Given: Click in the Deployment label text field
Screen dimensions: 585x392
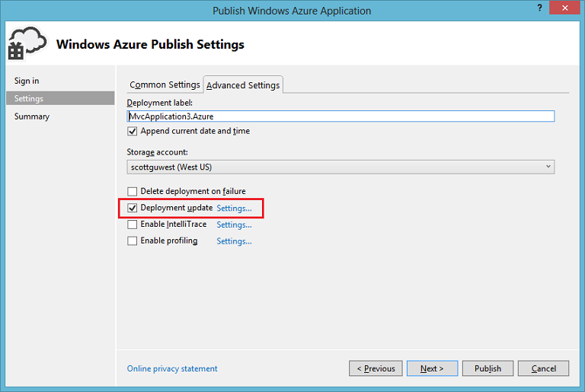Looking at the screenshot, I should (x=340, y=116).
